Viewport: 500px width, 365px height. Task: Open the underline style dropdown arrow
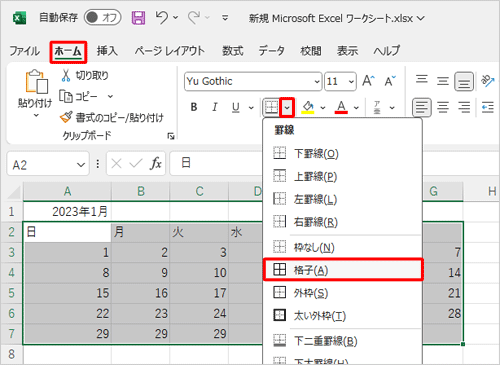[x=251, y=108]
